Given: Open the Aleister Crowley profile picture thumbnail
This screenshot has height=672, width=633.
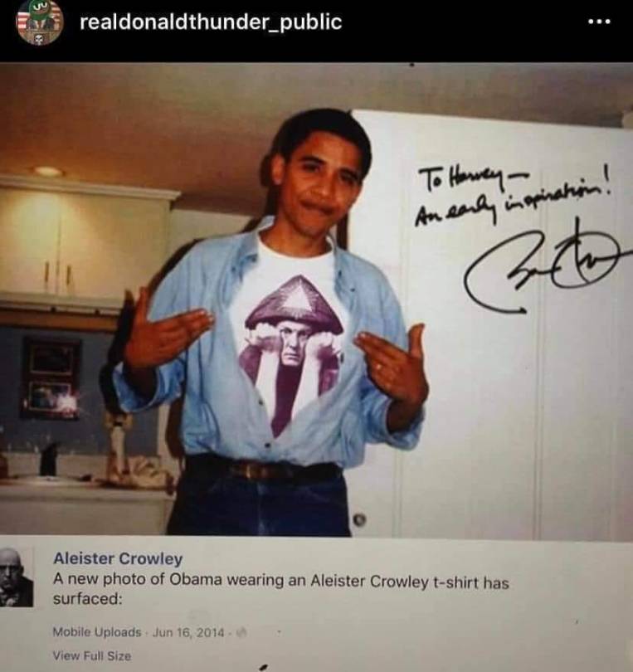Looking at the screenshot, I should [x=16, y=577].
